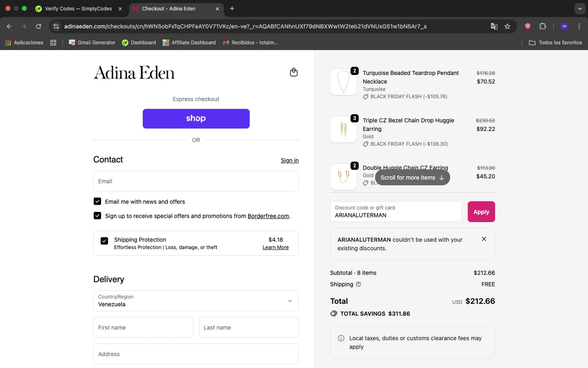The image size is (588, 368).
Task: Click the info icon beside local taxes notice
Action: click(x=341, y=338)
